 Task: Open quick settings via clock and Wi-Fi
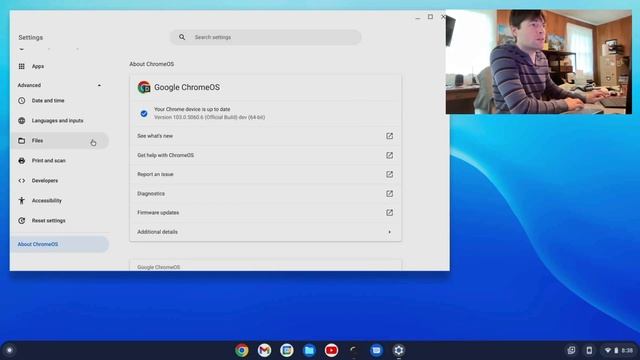[x=619, y=350]
